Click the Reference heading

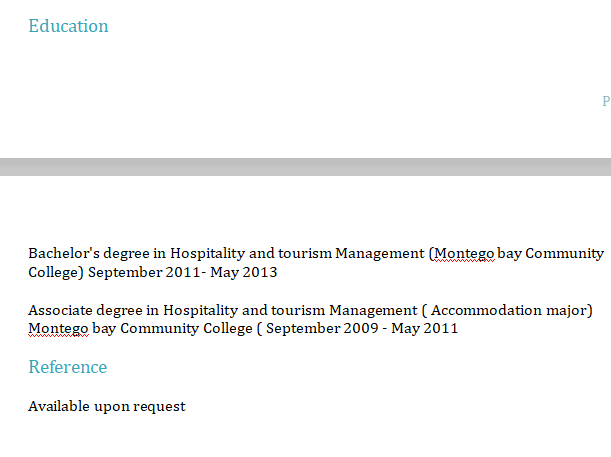pos(67,367)
